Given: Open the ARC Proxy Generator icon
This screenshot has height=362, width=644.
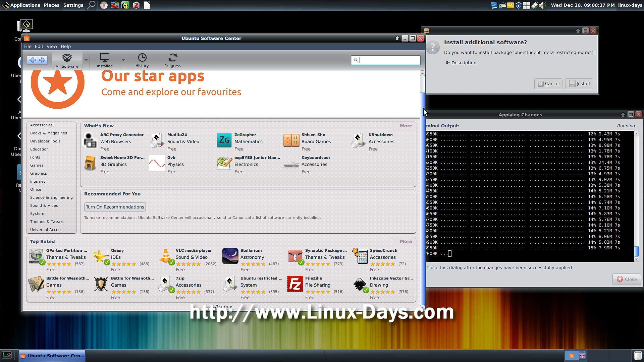Looking at the screenshot, I should point(90,141).
